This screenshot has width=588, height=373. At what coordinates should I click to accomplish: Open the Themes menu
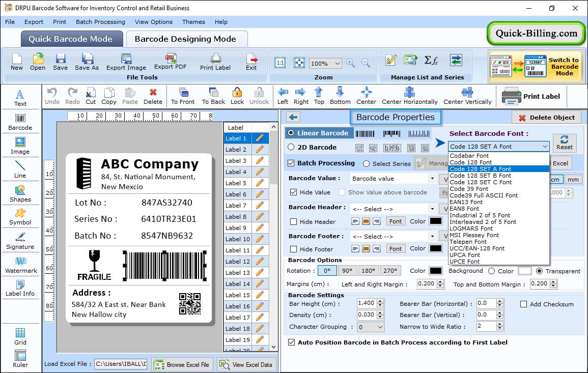[193, 22]
